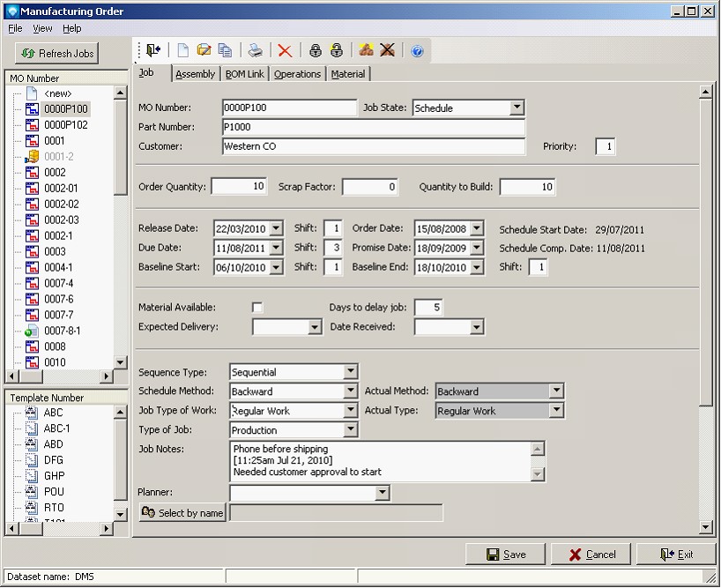Delete the order using red X icon
721x588 pixels.
(x=285, y=50)
